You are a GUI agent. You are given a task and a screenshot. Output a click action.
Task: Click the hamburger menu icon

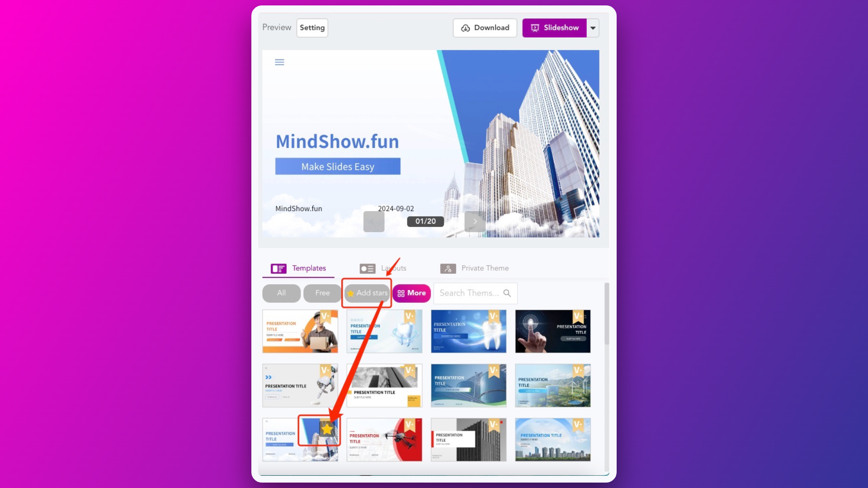point(279,61)
